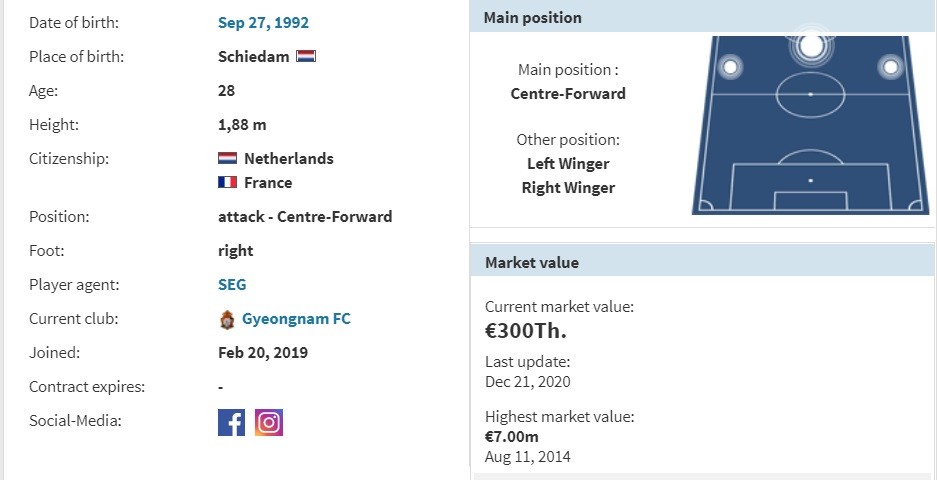Click the Netherlands flag beside Schiedam
This screenshot has height=480, width=937.
click(306, 57)
